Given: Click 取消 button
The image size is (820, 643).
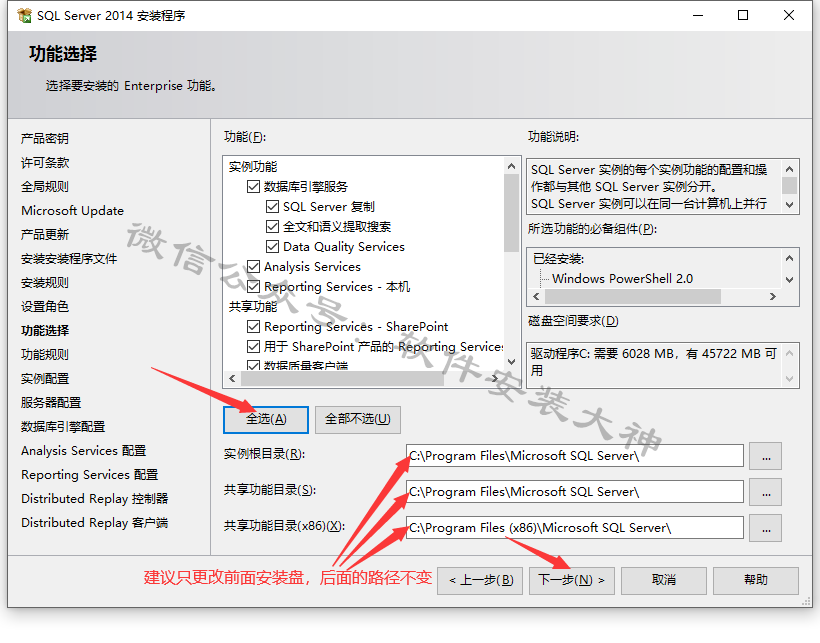Looking at the screenshot, I should click(x=664, y=581).
